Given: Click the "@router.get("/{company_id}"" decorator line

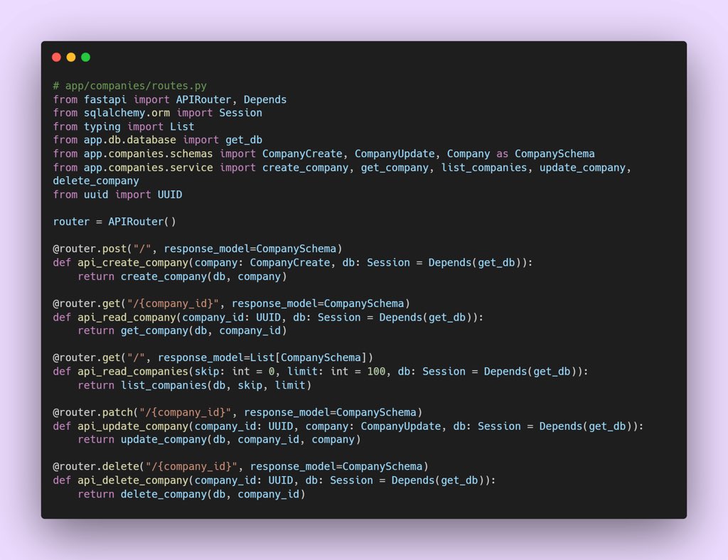Looking at the screenshot, I should click(231, 304).
